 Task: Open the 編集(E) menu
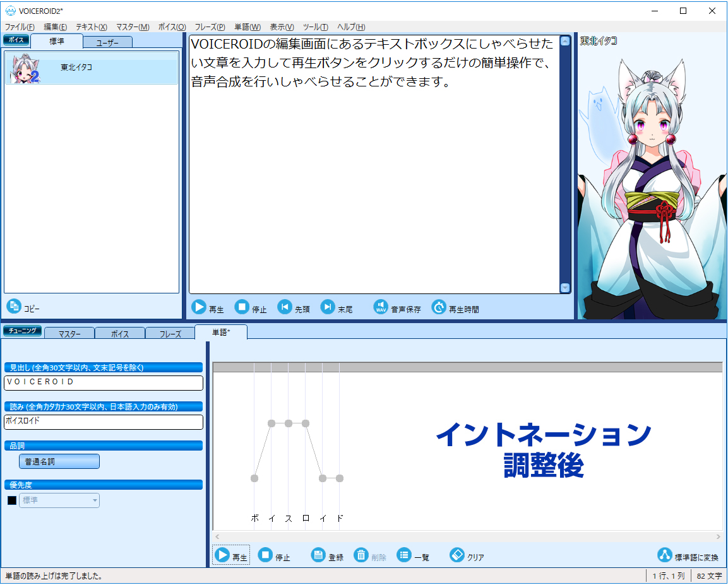pos(56,27)
